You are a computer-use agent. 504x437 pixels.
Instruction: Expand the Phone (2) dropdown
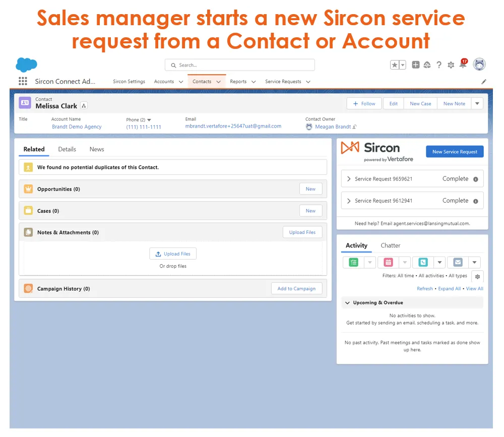149,120
